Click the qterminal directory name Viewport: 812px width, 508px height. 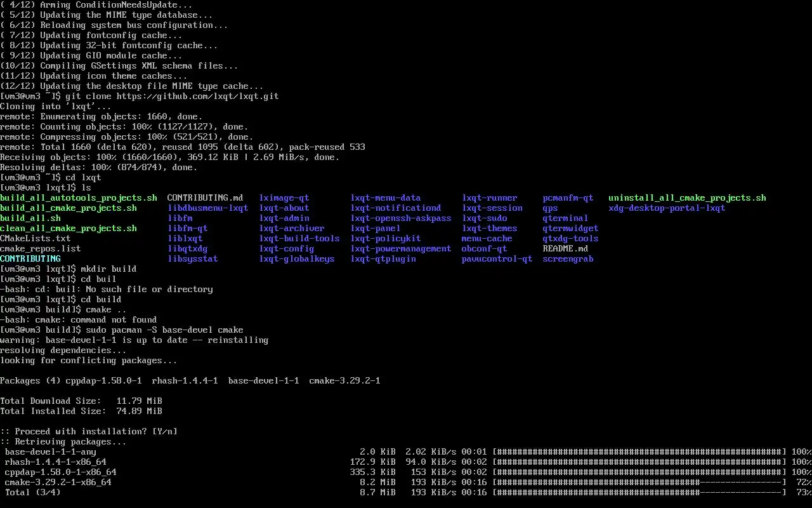566,218
